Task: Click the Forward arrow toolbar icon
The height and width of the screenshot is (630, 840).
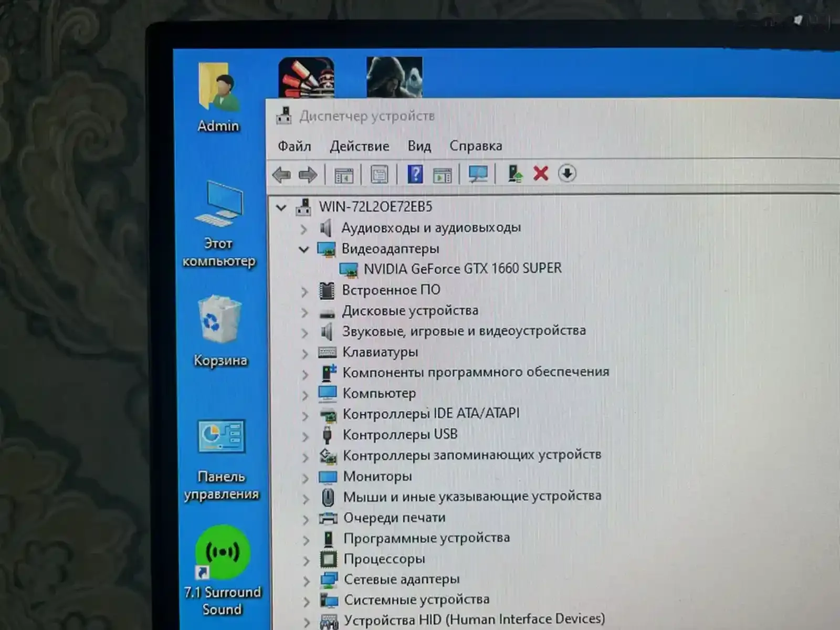Action: 308,174
